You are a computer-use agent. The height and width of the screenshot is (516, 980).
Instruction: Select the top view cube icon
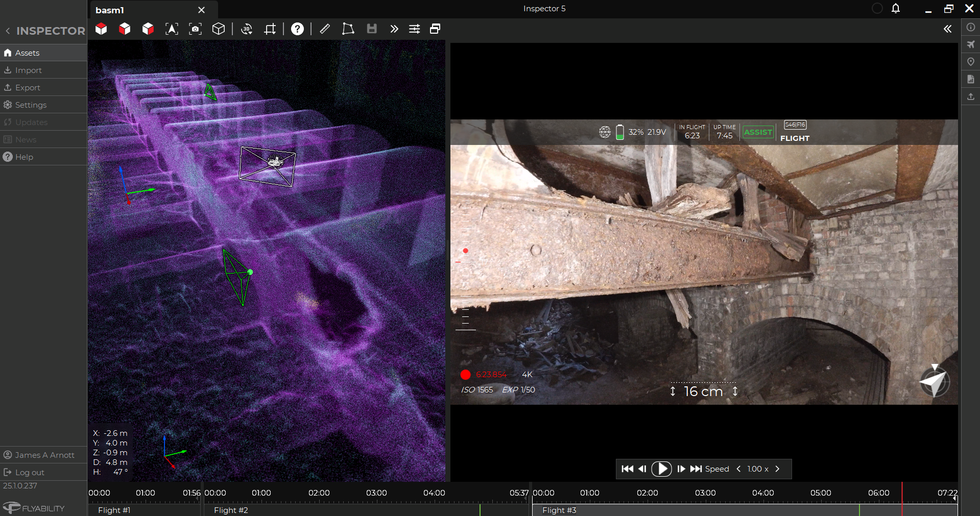tap(101, 29)
